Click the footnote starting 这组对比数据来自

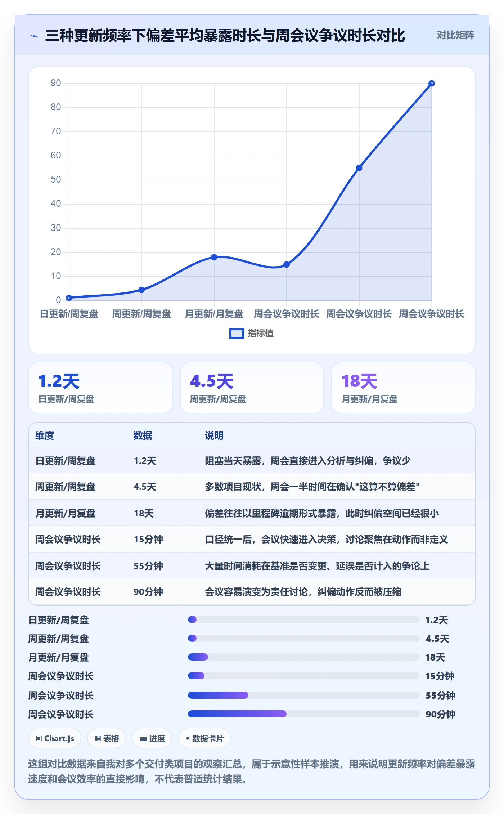(x=252, y=771)
